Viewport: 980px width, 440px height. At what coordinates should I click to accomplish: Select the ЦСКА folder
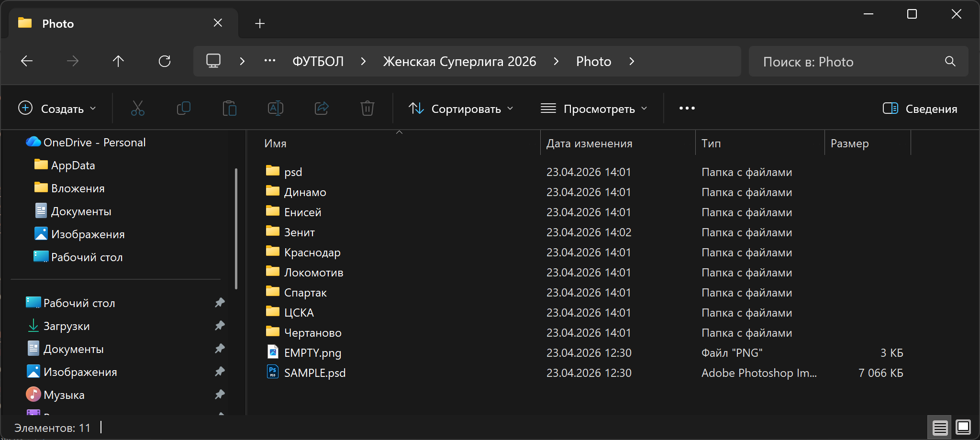[299, 312]
